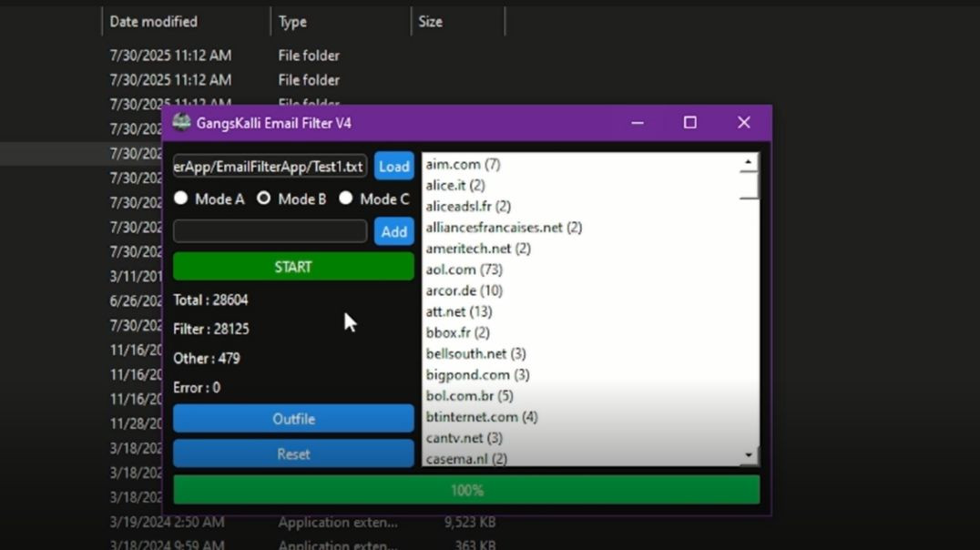Click the green START button
The height and width of the screenshot is (550, 980).
(293, 267)
